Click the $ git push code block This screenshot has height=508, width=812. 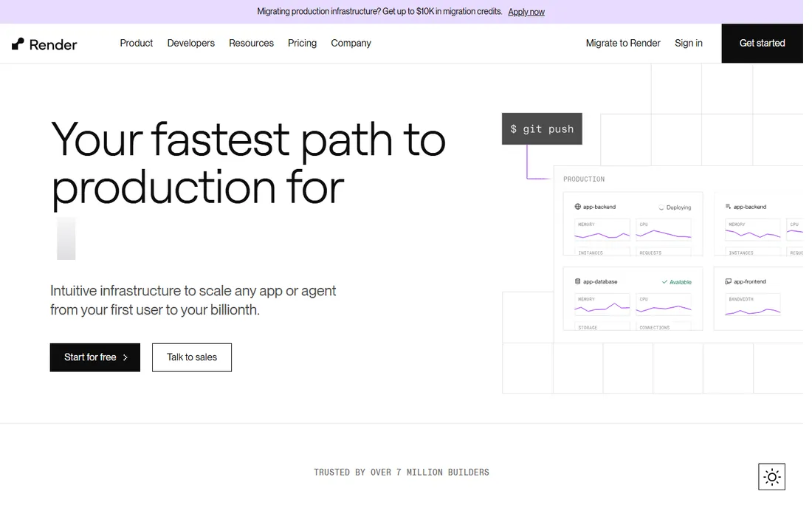[x=542, y=129]
